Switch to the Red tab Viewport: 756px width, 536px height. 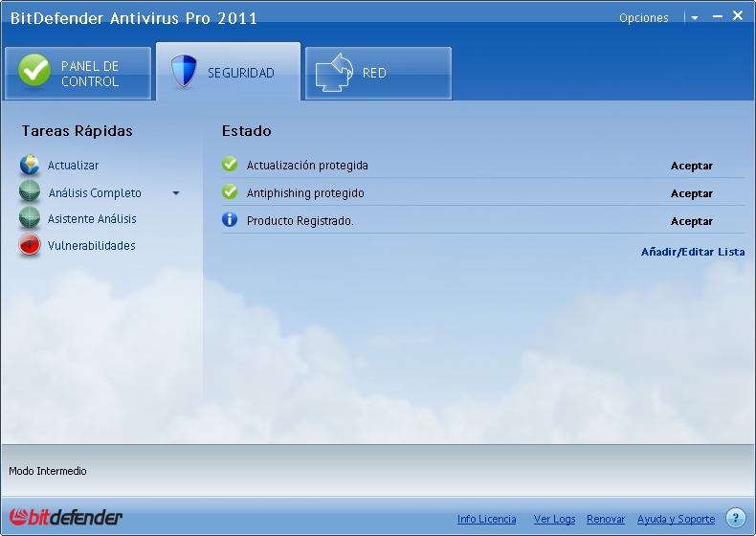click(x=378, y=74)
